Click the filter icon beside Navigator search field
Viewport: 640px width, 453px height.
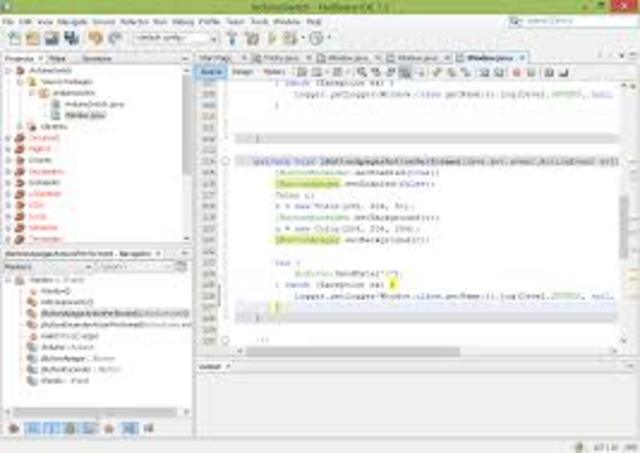click(x=181, y=266)
